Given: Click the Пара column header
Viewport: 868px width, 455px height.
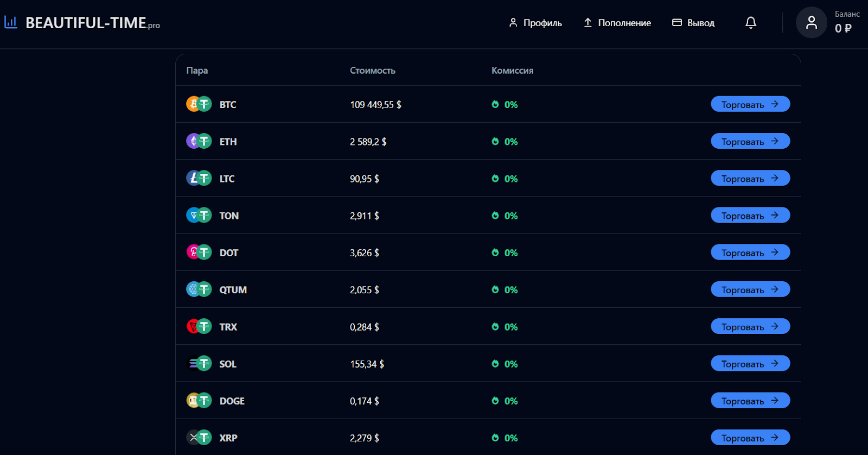Looking at the screenshot, I should point(197,71).
